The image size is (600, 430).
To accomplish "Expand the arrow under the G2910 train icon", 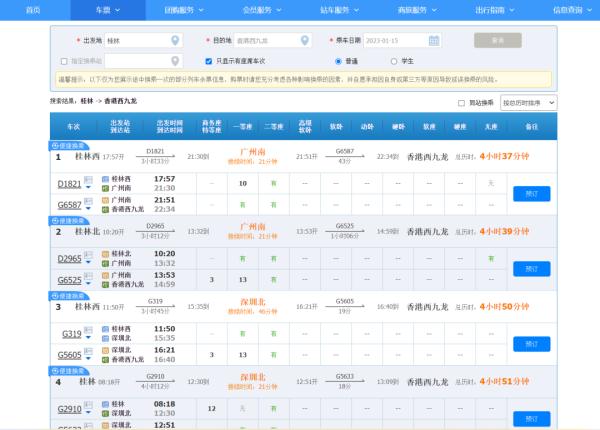I will point(88,412).
